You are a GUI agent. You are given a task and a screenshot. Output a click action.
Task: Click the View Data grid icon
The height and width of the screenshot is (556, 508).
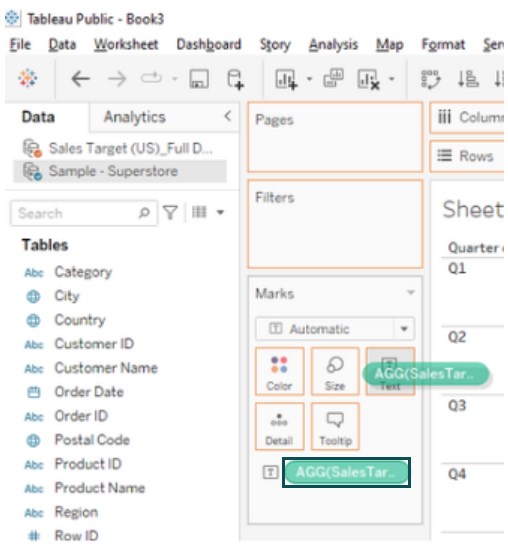pyautogui.click(x=199, y=212)
